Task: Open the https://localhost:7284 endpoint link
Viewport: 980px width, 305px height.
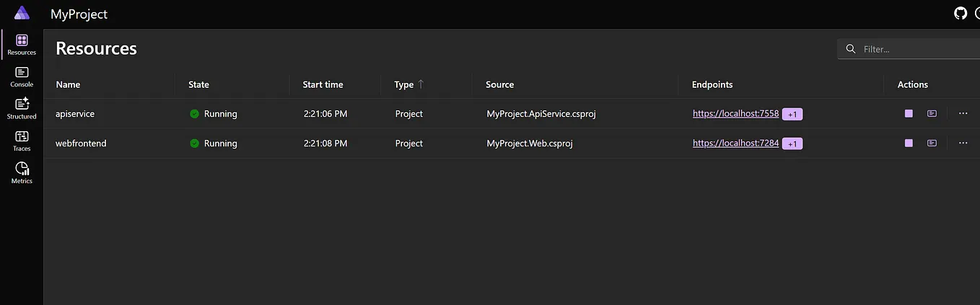Action: click(735, 143)
